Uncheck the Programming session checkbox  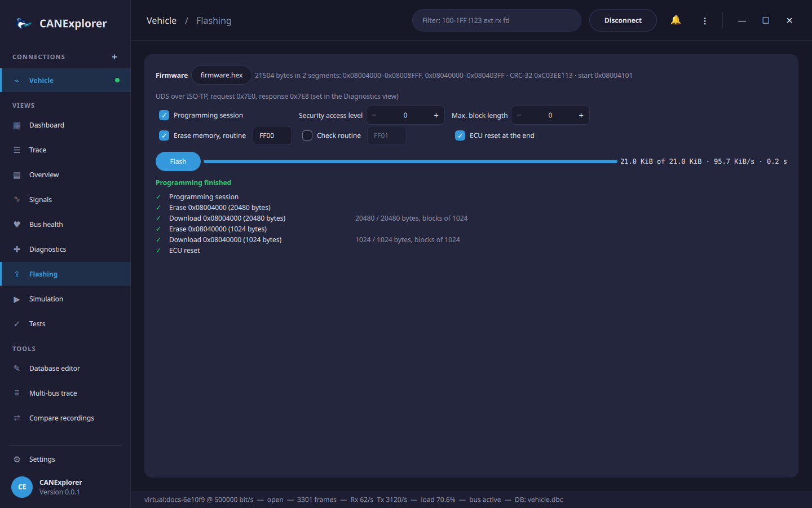164,115
